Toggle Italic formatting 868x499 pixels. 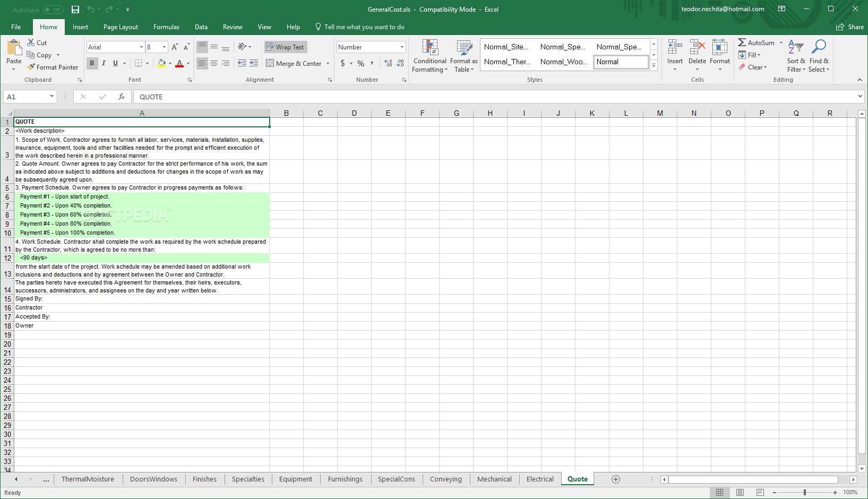point(104,63)
